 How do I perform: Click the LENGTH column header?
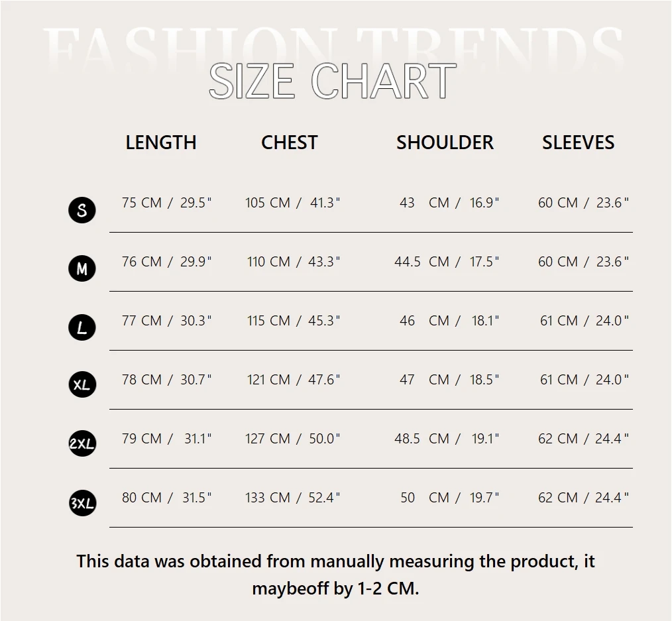(x=161, y=142)
